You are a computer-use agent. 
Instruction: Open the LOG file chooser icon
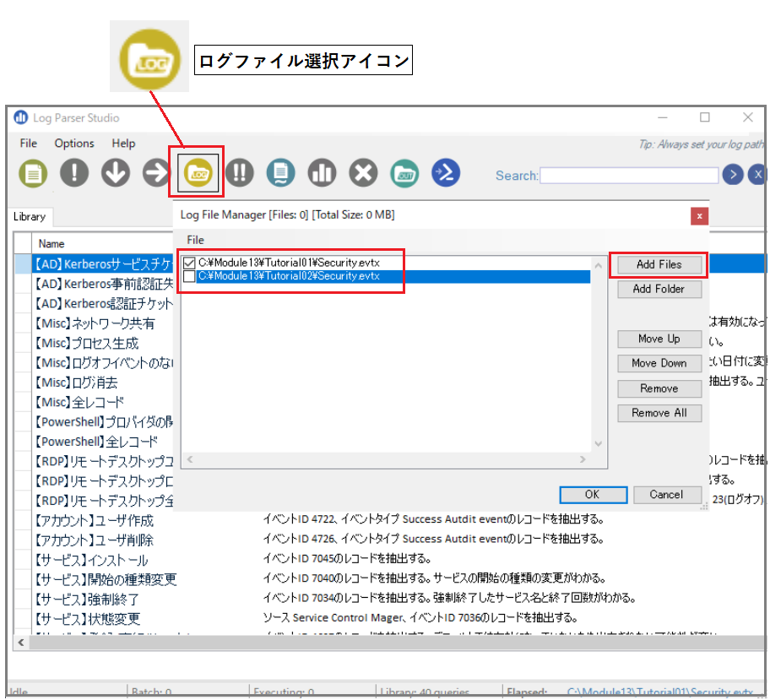click(x=198, y=173)
